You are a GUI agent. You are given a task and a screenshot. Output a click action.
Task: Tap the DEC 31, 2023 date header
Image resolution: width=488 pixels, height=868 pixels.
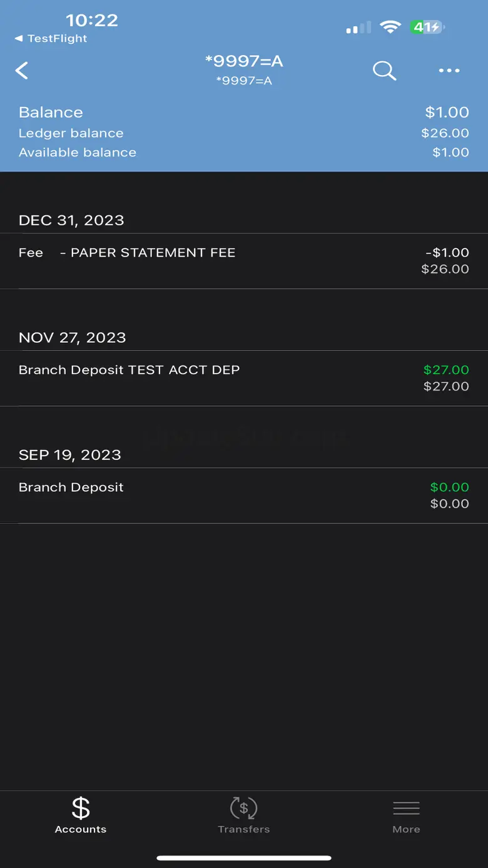coord(71,220)
